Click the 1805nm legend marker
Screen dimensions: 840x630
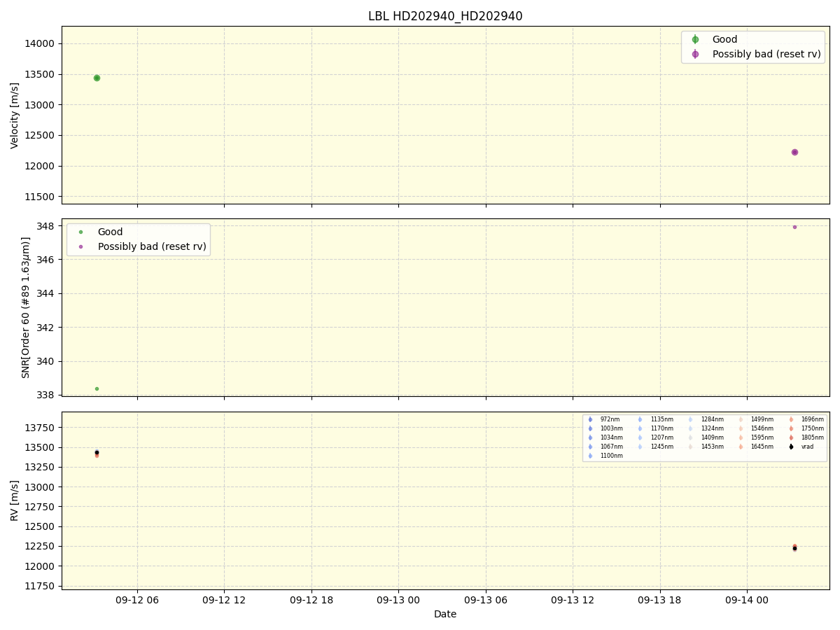click(791, 437)
